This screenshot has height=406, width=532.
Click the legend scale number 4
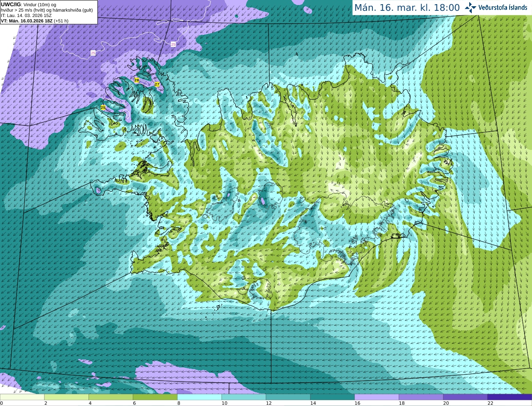[x=90, y=403]
